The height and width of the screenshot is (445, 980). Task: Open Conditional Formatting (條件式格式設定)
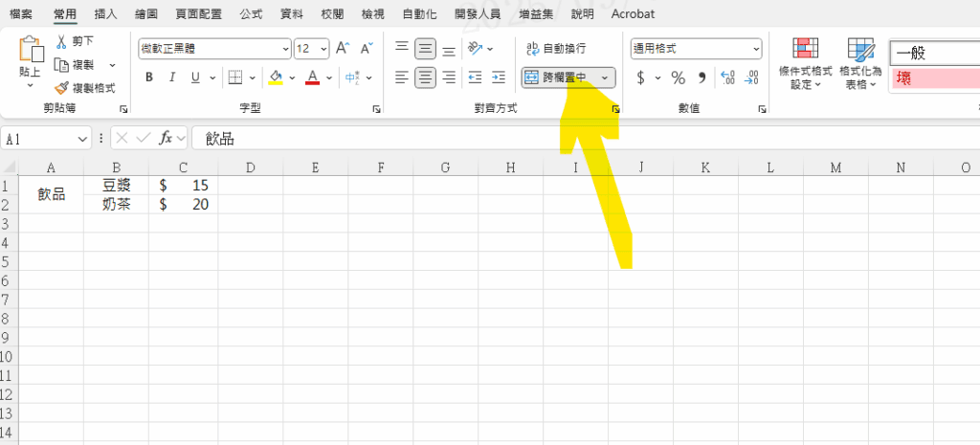coord(806,63)
